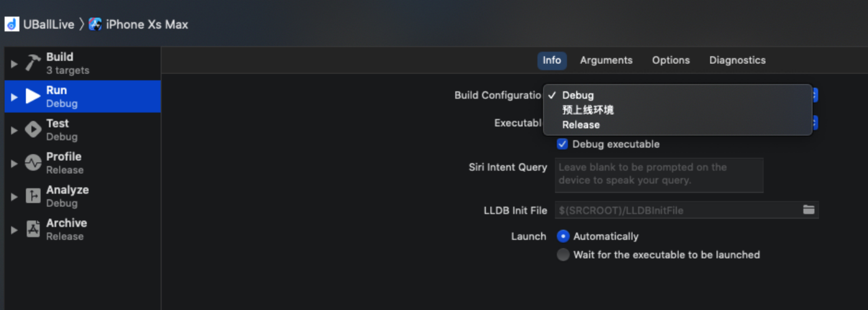Screen dimensions: 868x310
Task: Select the Automatically launch radio button
Action: pos(563,236)
